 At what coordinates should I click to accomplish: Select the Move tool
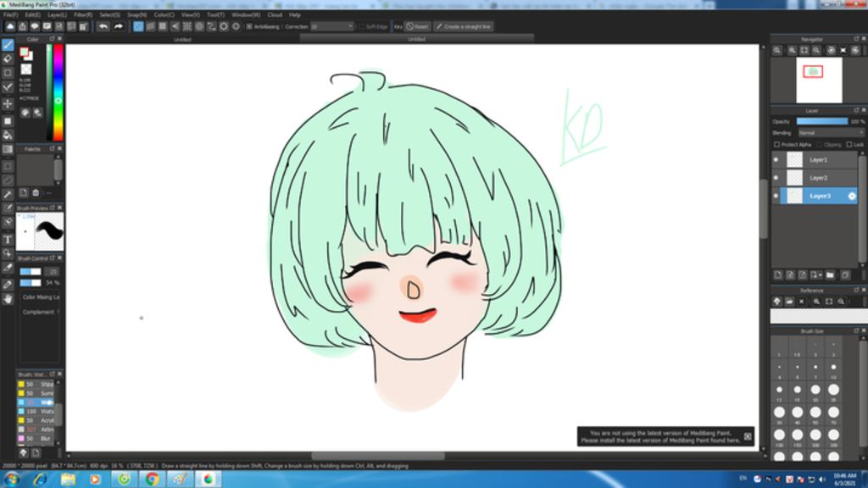(8, 103)
